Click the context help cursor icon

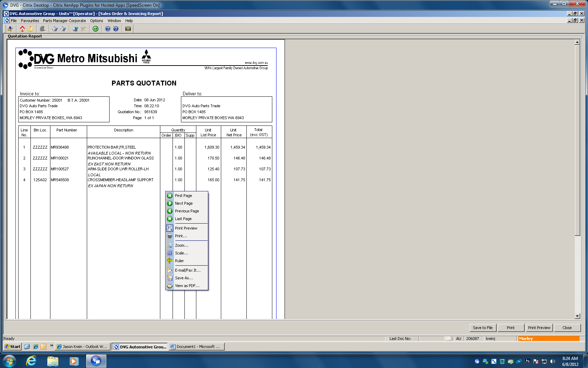point(116,29)
